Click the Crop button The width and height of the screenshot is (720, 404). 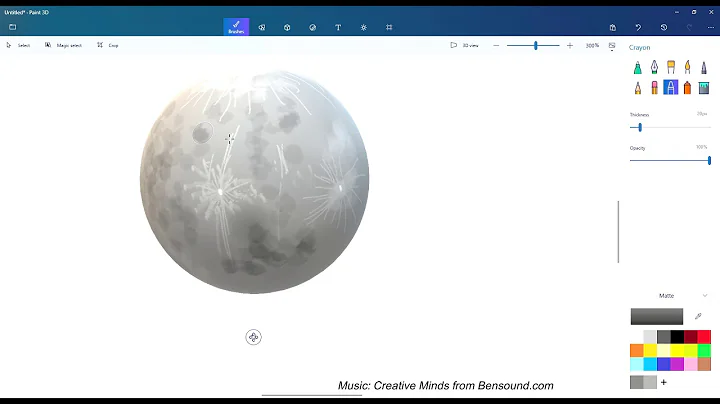tap(107, 45)
